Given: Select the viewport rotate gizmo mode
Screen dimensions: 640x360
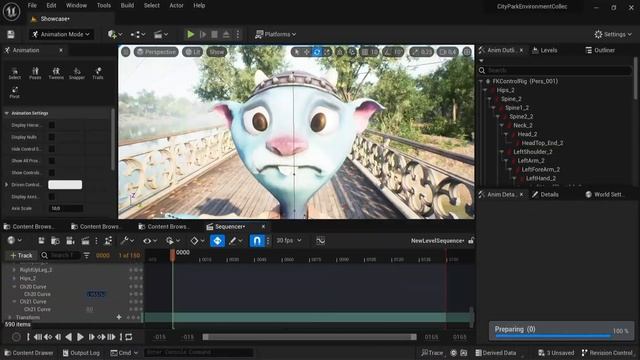Looking at the screenshot, I should [317, 52].
